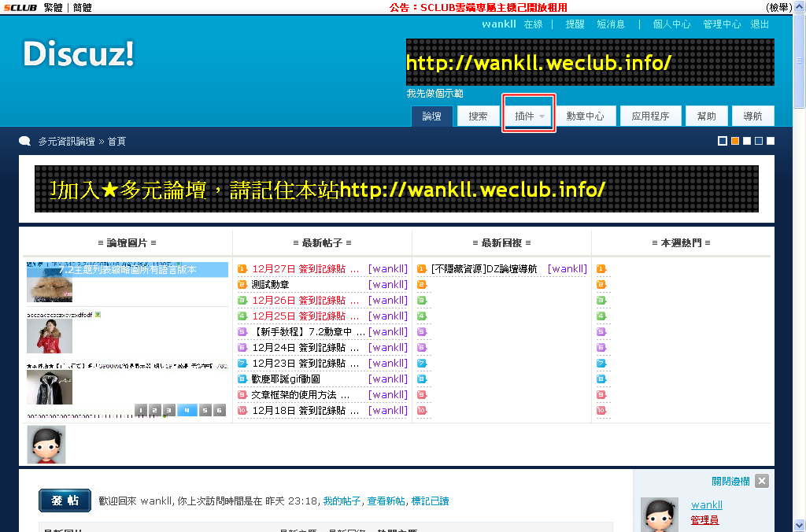806x532 pixels.
Task: Show slide 3 in the forum picture slideshow
Action: tap(168, 410)
